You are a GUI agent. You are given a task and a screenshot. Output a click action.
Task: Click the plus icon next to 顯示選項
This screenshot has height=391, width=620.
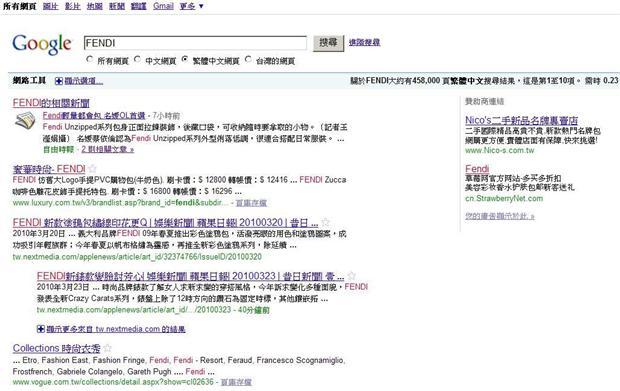coord(59,81)
